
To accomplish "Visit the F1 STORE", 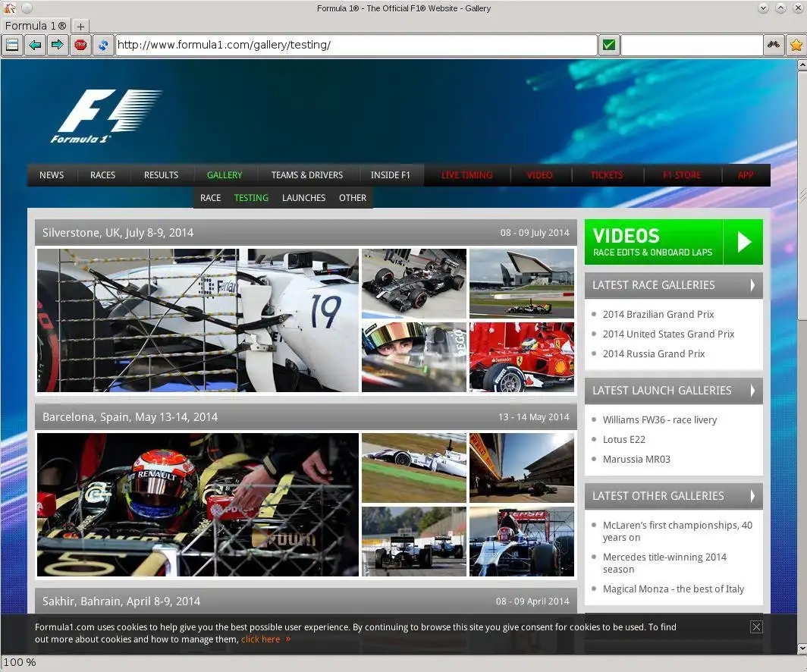I will pos(682,175).
